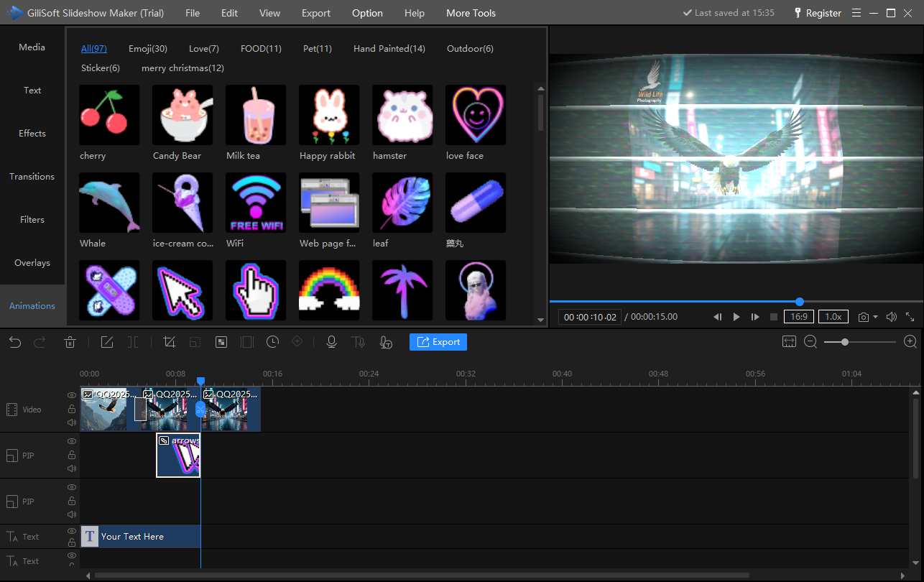Select the split clip tool
The width and height of the screenshot is (924, 582).
pos(133,342)
